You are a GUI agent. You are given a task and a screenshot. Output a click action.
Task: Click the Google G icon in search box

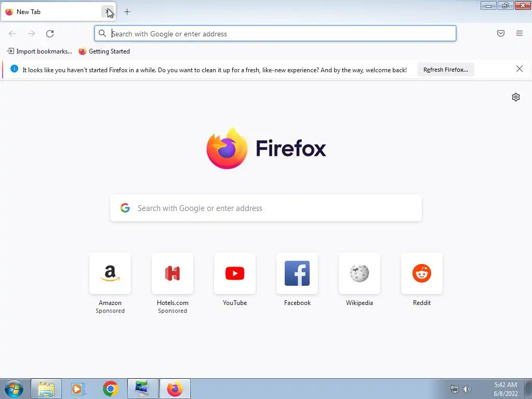point(125,208)
